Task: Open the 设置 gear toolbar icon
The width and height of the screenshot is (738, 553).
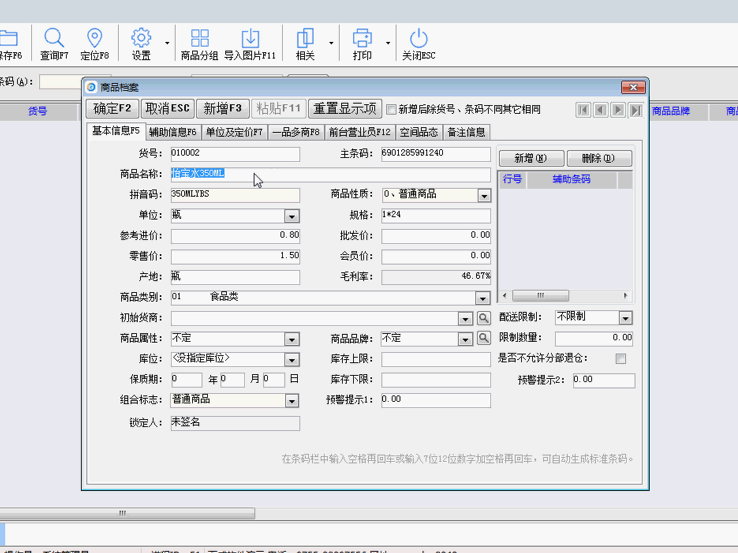Action: [141, 38]
